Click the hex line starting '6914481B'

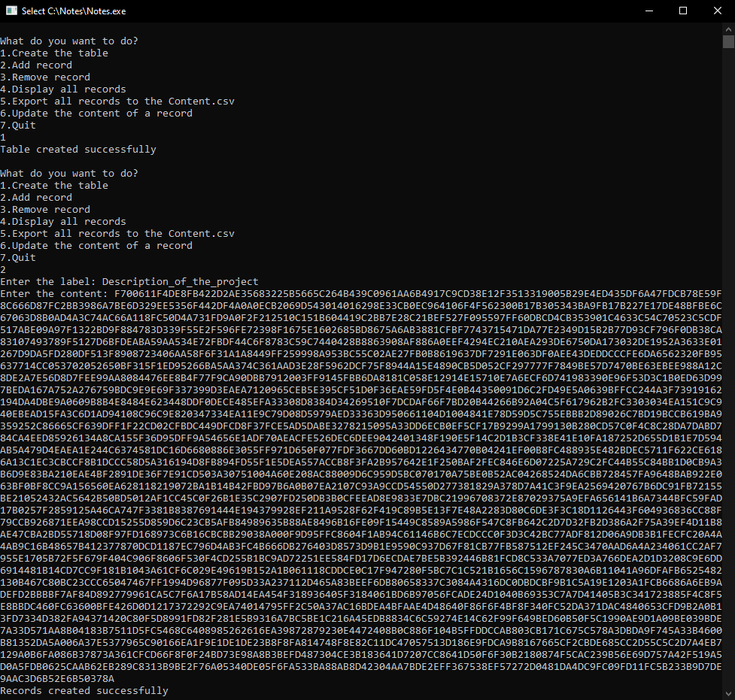361,570
